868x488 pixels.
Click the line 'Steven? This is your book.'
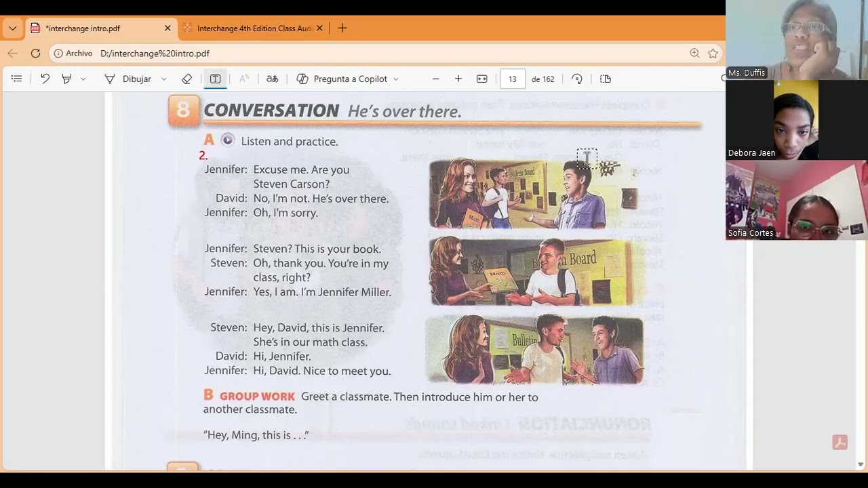(317, 249)
